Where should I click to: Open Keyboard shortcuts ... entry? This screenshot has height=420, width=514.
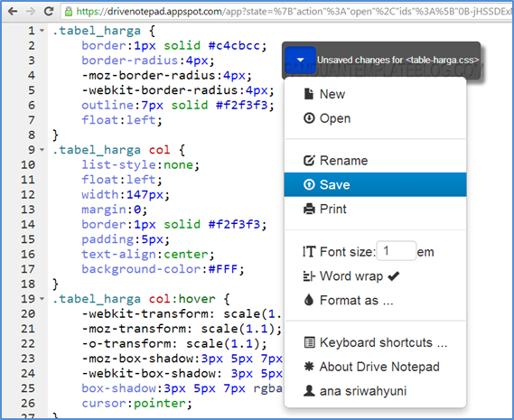[x=375, y=342]
